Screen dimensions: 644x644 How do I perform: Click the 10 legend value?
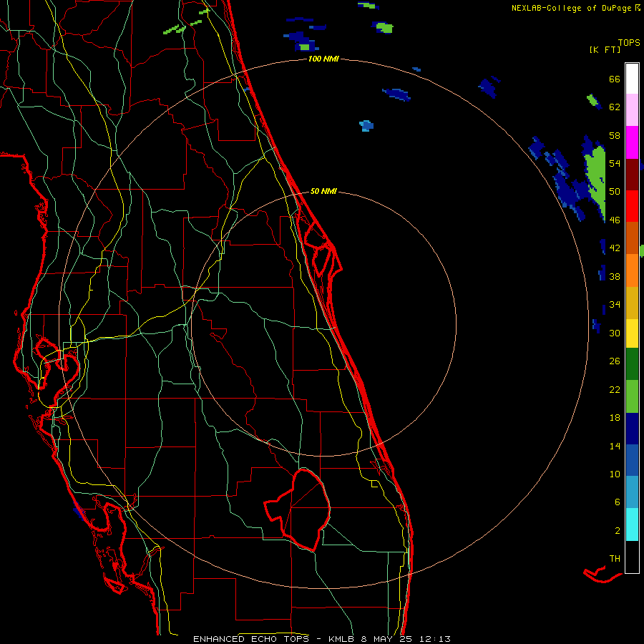tap(615, 474)
